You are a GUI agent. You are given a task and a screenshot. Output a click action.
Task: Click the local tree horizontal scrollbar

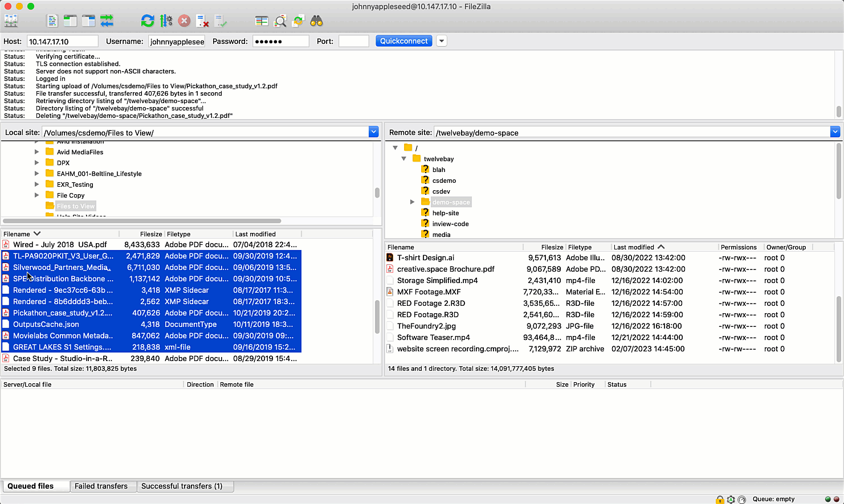click(x=142, y=221)
